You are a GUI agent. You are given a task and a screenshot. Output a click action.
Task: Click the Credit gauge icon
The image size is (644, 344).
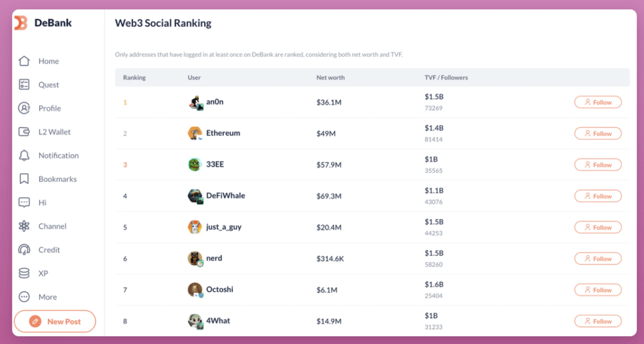(24, 250)
